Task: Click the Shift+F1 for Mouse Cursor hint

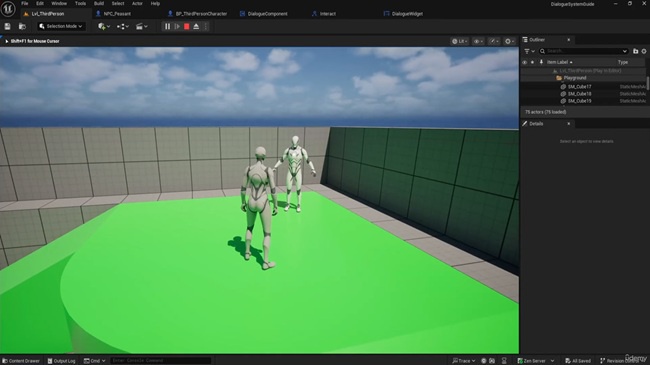Action: coord(35,41)
